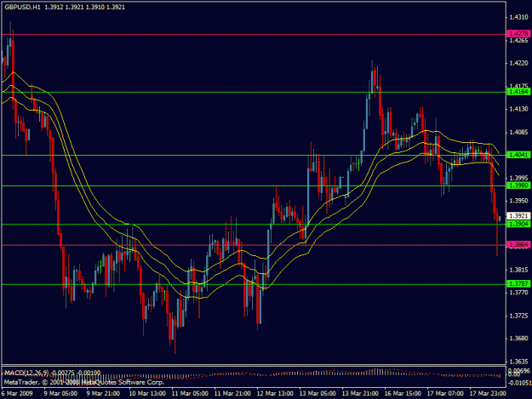Viewport: 532px width, 399px height.
Task: Click the 1.4130 price scale value
Action: click(518, 109)
